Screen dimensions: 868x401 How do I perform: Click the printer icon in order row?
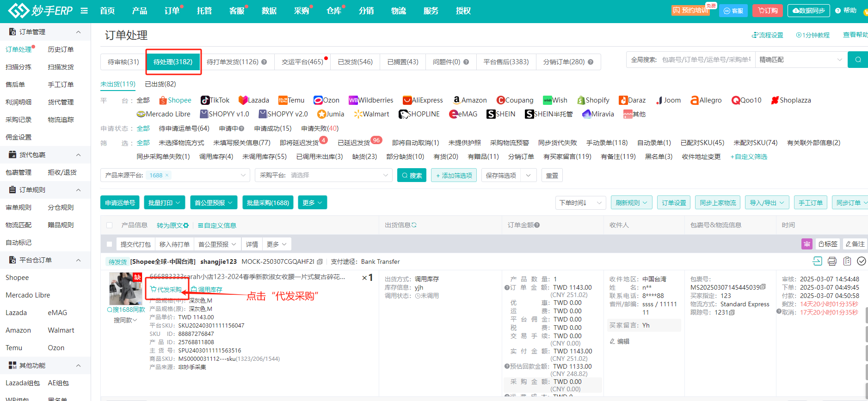coord(832,261)
